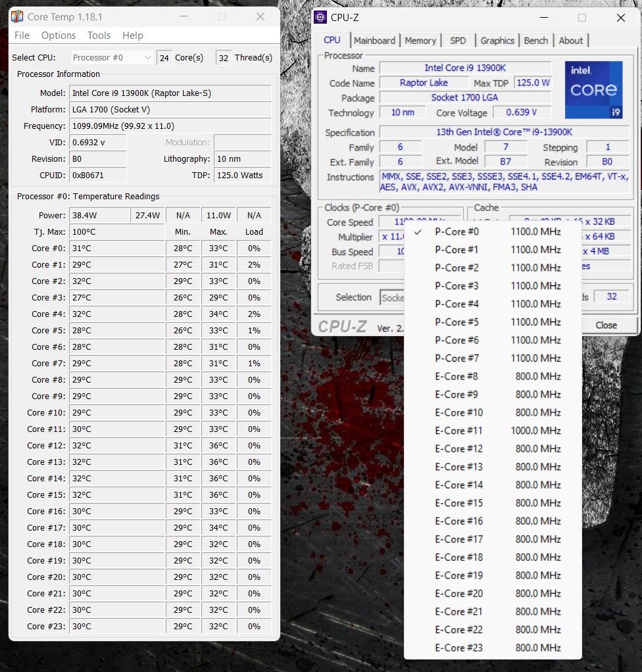Open the Tools menu in Core Temp
Image resolution: width=642 pixels, height=672 pixels.
[99, 35]
